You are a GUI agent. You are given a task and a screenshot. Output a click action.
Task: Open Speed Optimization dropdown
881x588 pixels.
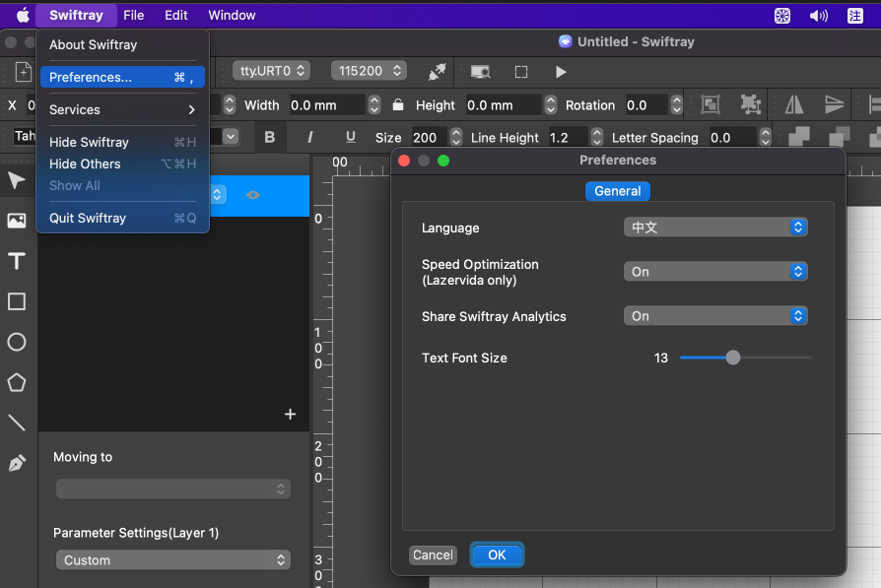(715, 271)
